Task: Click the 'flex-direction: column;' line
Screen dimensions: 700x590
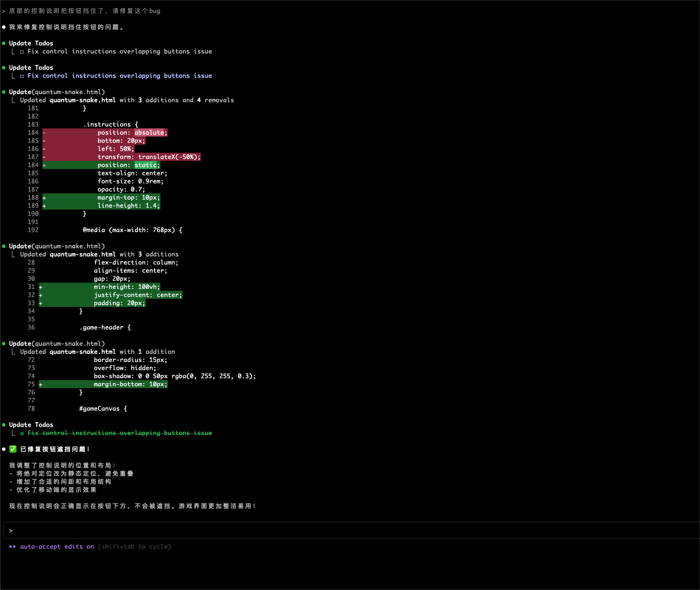Action: (x=136, y=262)
